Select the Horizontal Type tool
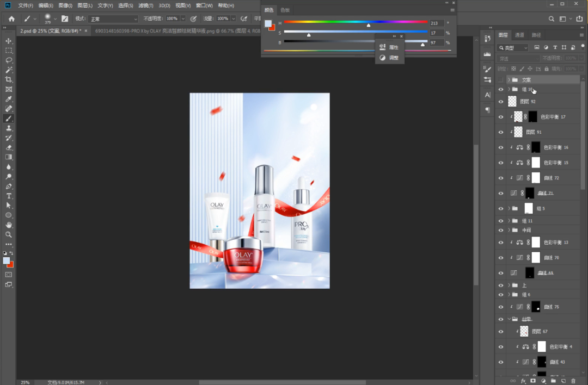The image size is (588, 385). click(9, 196)
